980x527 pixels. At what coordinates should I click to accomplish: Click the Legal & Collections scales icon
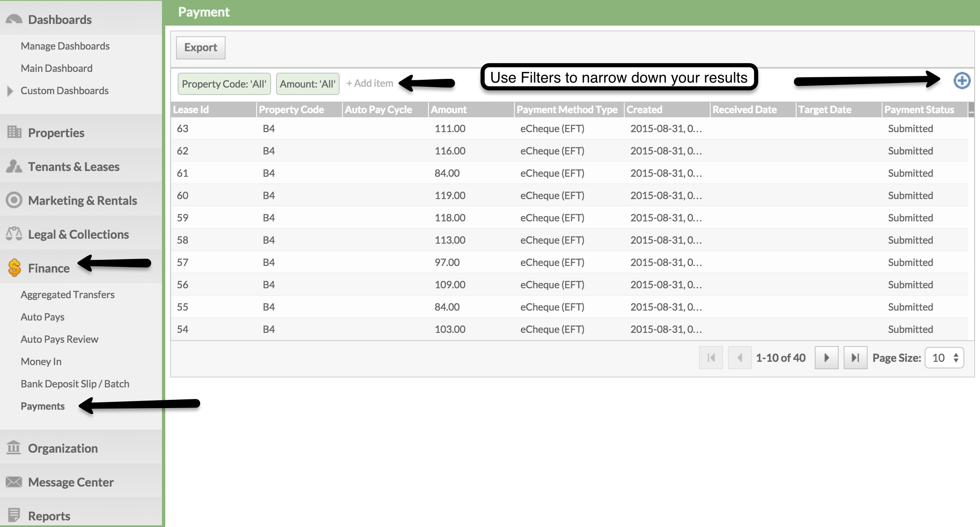[x=14, y=234]
